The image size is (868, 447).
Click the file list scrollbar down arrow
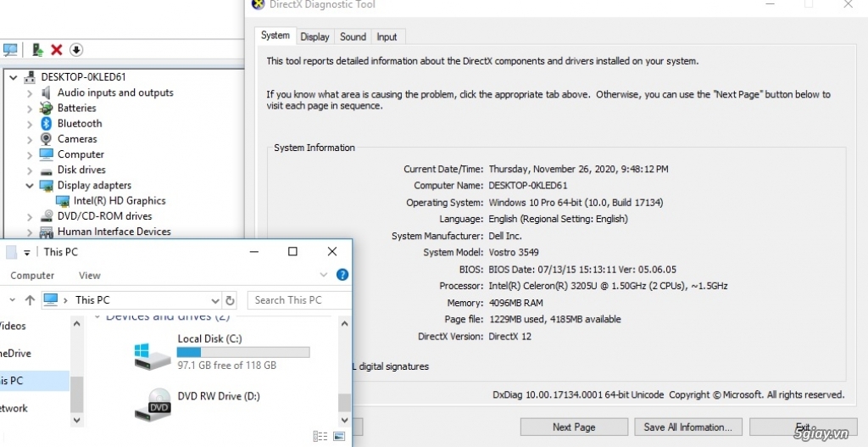[x=344, y=419]
